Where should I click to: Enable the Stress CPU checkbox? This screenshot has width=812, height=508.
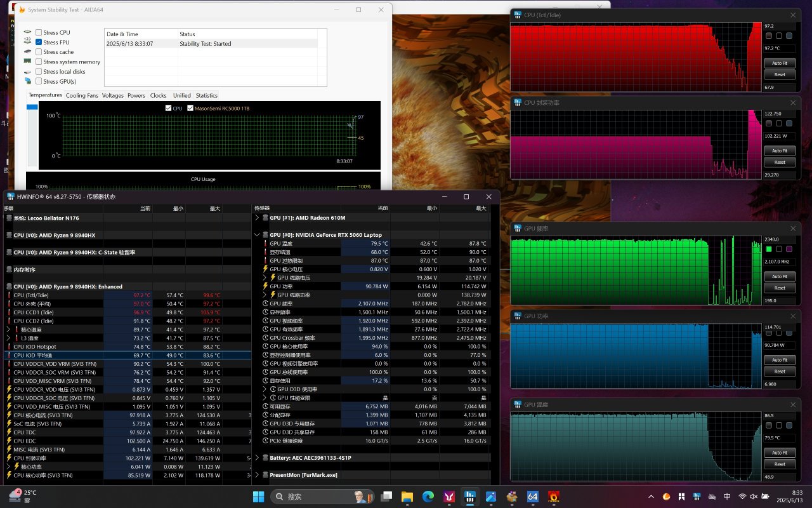coord(39,32)
